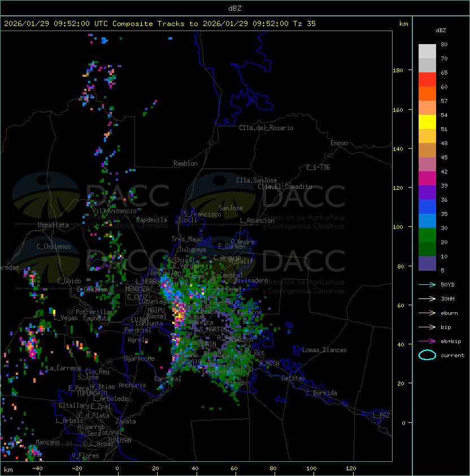Select the slate 5-10 dBZ swatch
Image resolution: width=470 pixels, height=476 pixels.
[427, 263]
